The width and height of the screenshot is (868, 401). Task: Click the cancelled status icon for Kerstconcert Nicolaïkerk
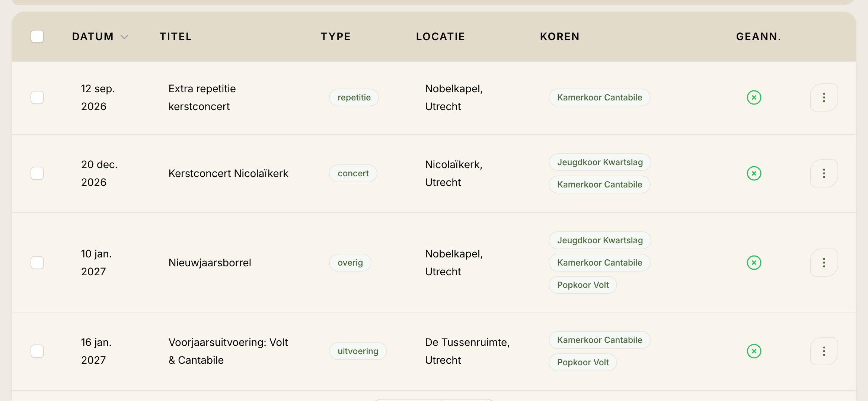(x=754, y=173)
